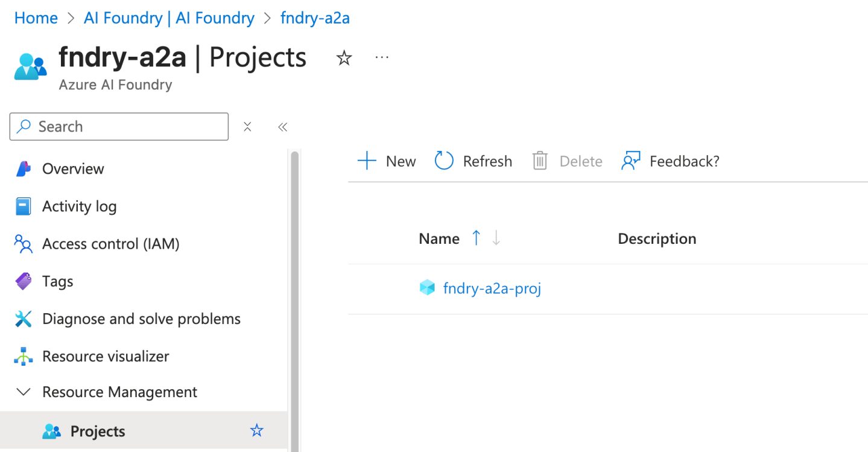868x452 pixels.
Task: Click the cube icon next to fndry-a2a-proj
Action: pos(427,288)
